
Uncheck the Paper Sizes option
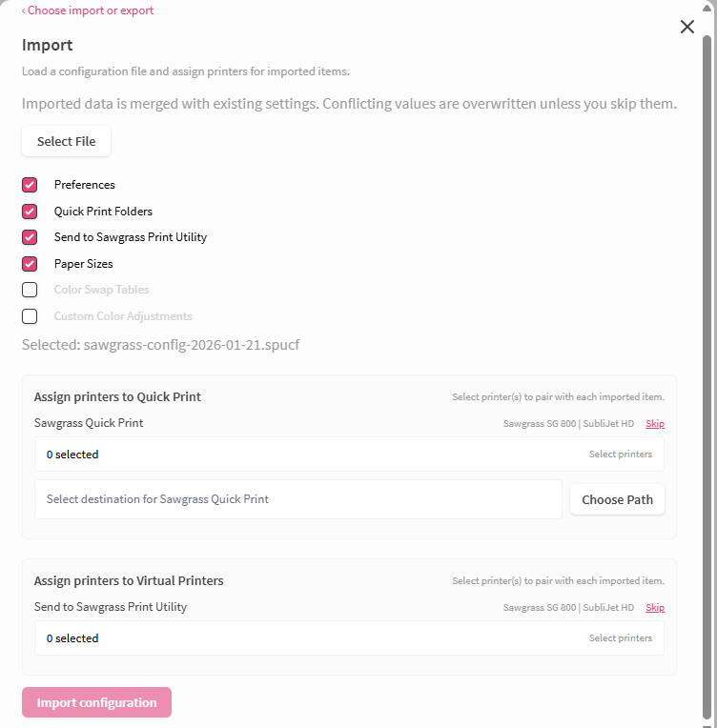click(30, 264)
